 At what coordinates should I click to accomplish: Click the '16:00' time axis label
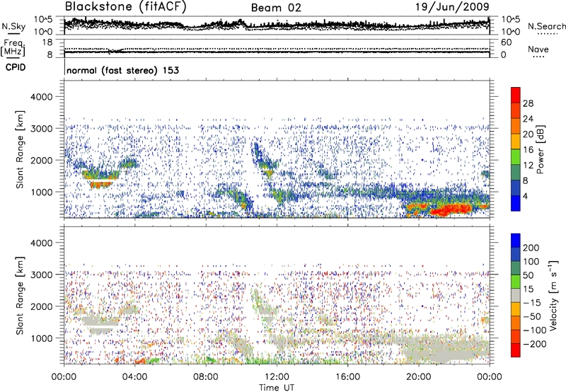347,377
